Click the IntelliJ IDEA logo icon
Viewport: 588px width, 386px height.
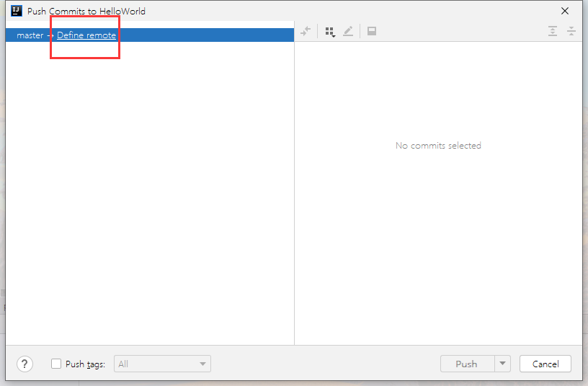(17, 11)
